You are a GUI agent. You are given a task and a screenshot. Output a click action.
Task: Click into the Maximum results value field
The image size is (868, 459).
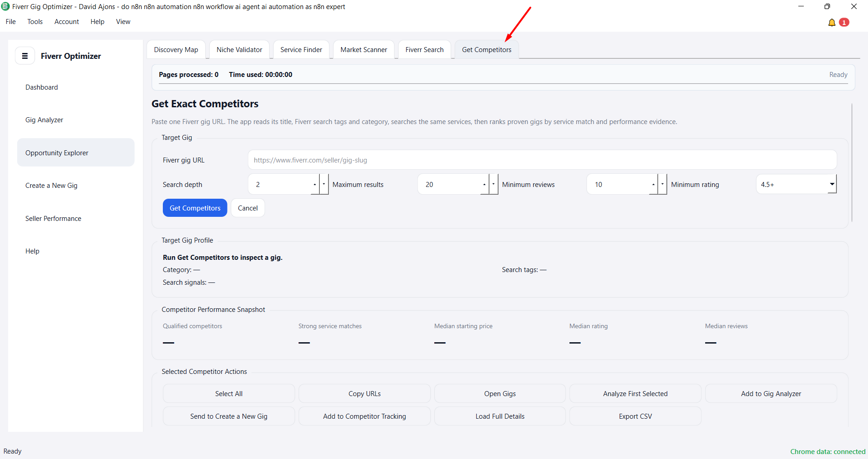[449, 184]
